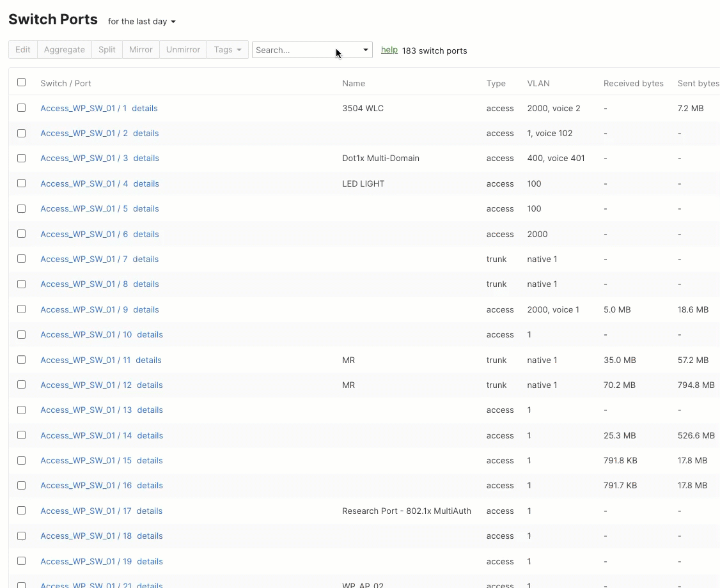Open the Tags dropdown
This screenshot has width=720, height=588.
click(x=227, y=49)
